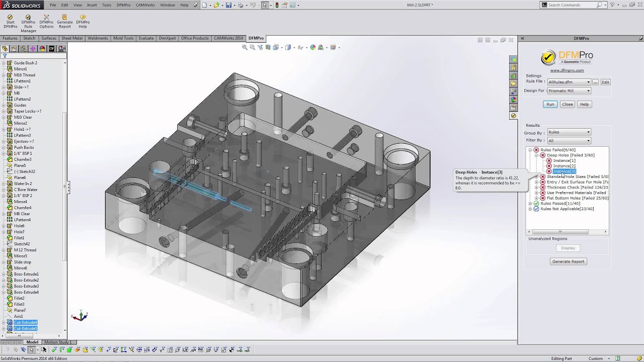
Task: Open the FeatureManager design tree tab
Action: [5, 49]
